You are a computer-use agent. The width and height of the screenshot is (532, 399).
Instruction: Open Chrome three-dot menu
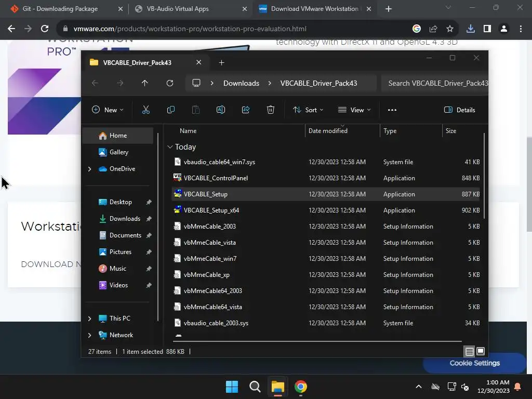(521, 29)
